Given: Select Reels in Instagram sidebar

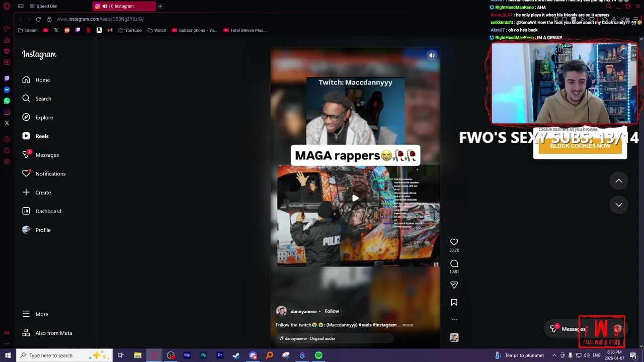Looking at the screenshot, I should [x=35, y=136].
